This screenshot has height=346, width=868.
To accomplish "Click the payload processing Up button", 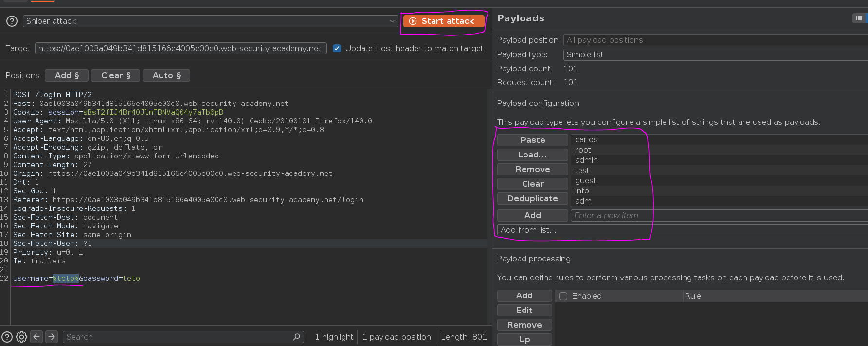I will point(524,339).
